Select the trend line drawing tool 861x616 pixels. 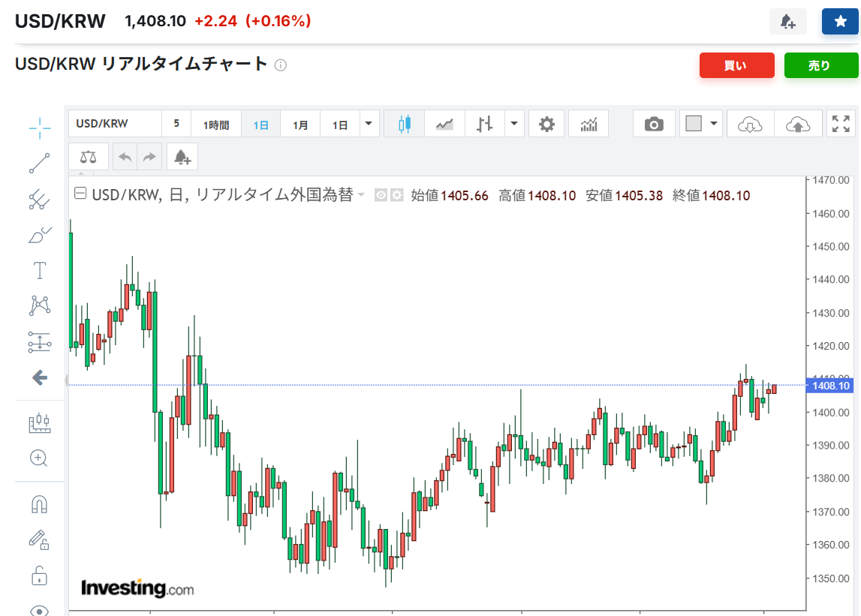40,163
